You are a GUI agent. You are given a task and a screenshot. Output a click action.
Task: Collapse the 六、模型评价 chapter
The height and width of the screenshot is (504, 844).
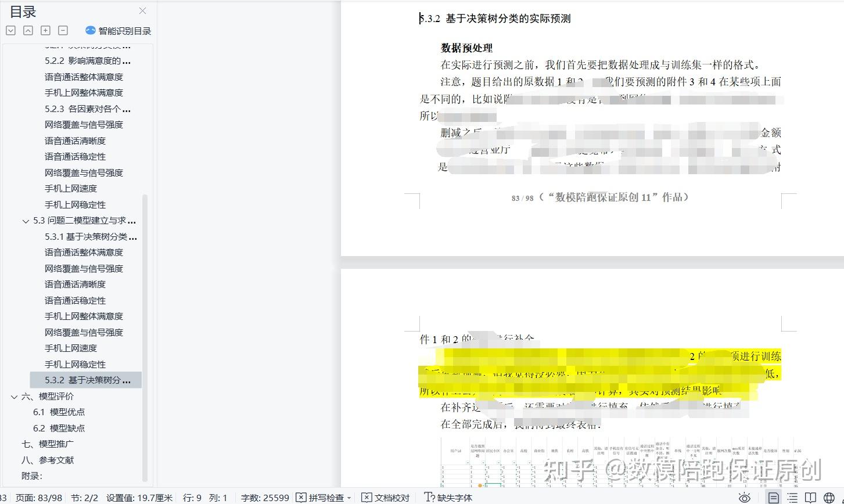14,397
